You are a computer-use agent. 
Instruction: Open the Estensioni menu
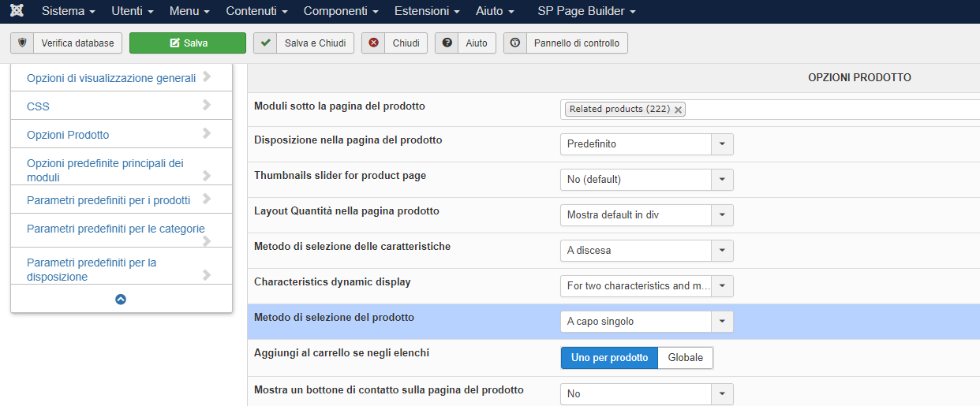pos(427,12)
